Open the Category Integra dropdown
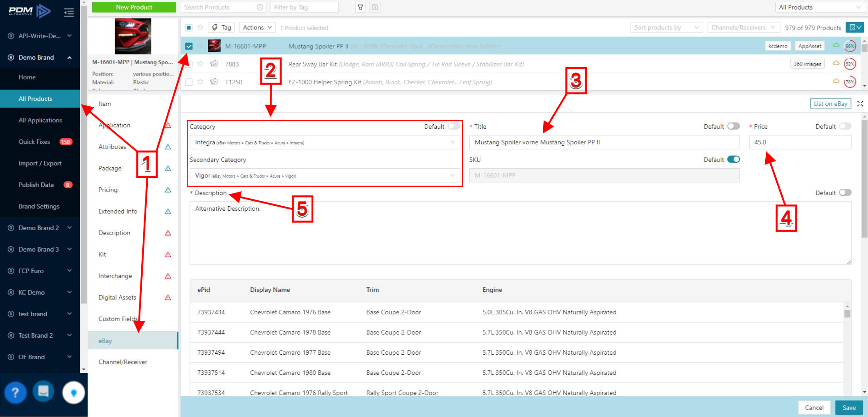Screen dimensions: 868x417 click(x=325, y=143)
